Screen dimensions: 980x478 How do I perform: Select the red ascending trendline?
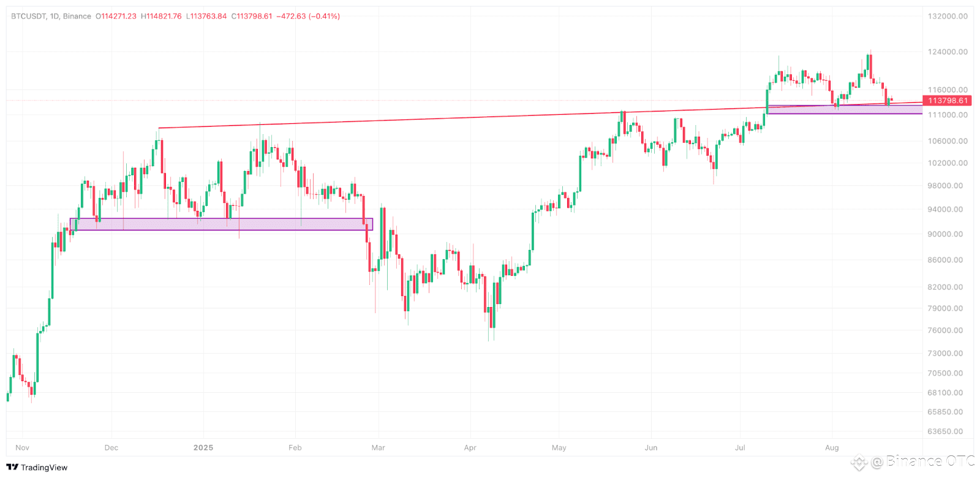click(539, 115)
